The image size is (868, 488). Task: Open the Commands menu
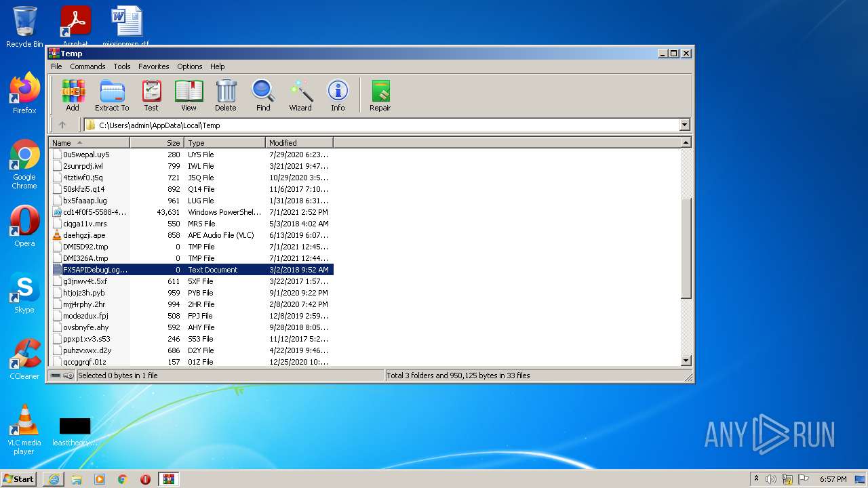tap(87, 66)
